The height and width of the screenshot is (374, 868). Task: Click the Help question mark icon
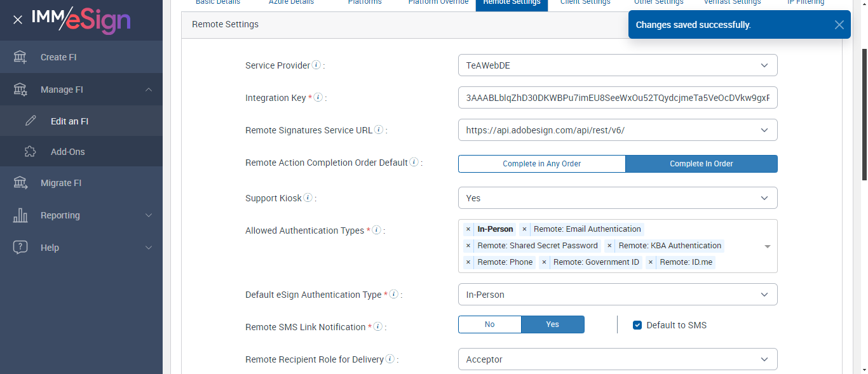pyautogui.click(x=20, y=248)
